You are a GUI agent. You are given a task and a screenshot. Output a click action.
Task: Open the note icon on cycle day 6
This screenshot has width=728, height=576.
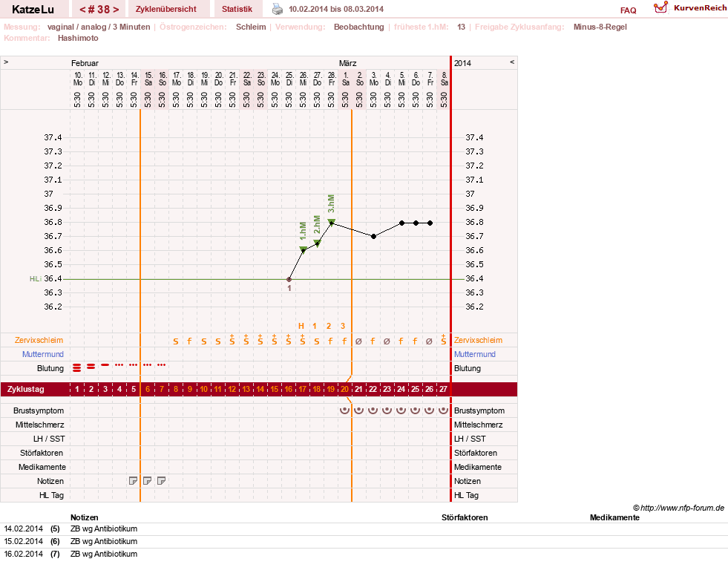point(147,481)
